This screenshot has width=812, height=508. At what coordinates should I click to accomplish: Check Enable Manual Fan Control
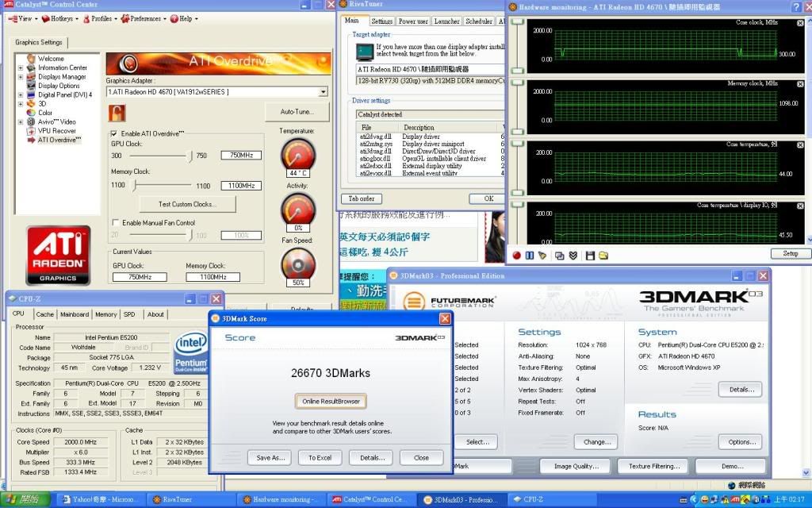tap(116, 223)
